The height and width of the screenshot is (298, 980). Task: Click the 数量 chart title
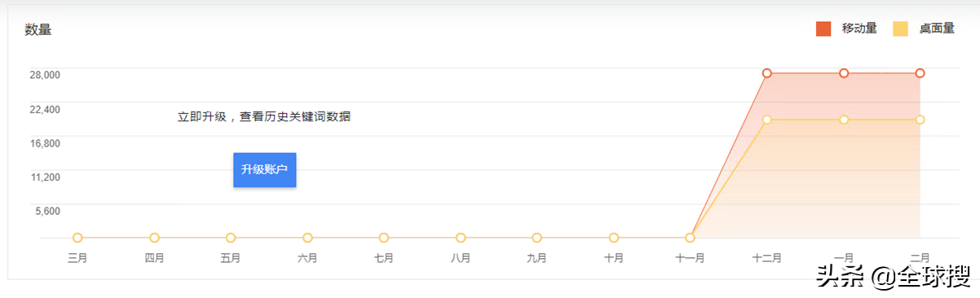38,30
